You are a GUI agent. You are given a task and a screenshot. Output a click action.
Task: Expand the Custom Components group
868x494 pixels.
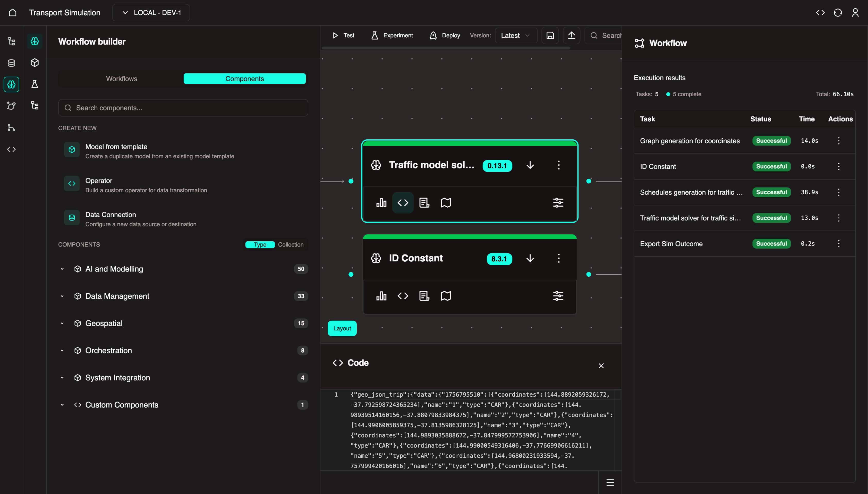pos(183,405)
